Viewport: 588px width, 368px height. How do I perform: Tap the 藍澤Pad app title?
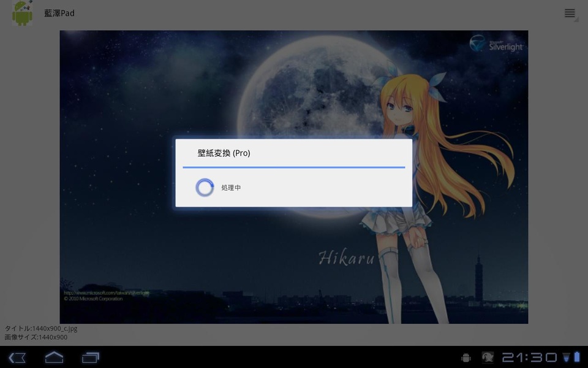[x=59, y=13]
